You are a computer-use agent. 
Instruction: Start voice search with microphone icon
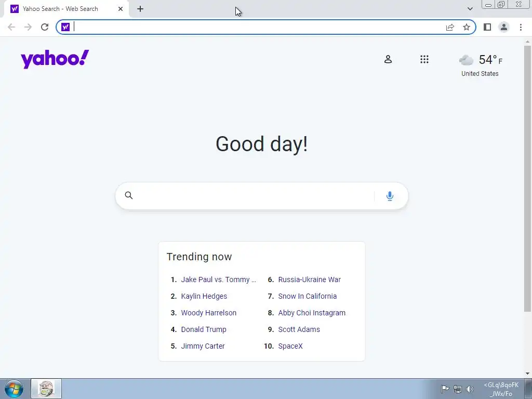(x=390, y=196)
